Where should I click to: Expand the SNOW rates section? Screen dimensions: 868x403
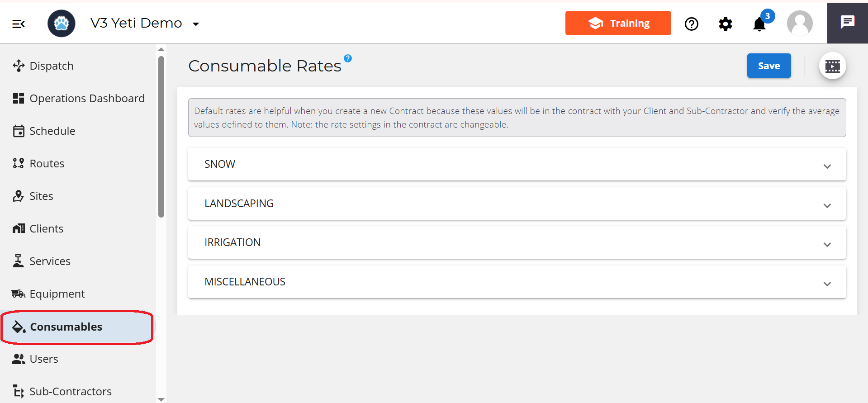pyautogui.click(x=517, y=164)
